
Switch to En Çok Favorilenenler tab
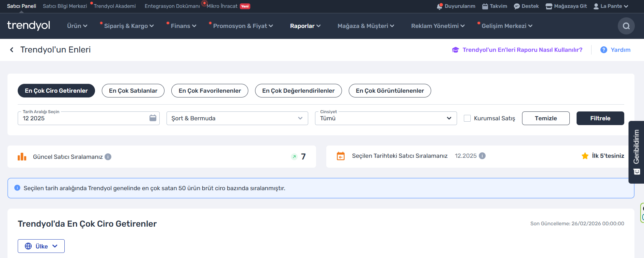pos(210,91)
